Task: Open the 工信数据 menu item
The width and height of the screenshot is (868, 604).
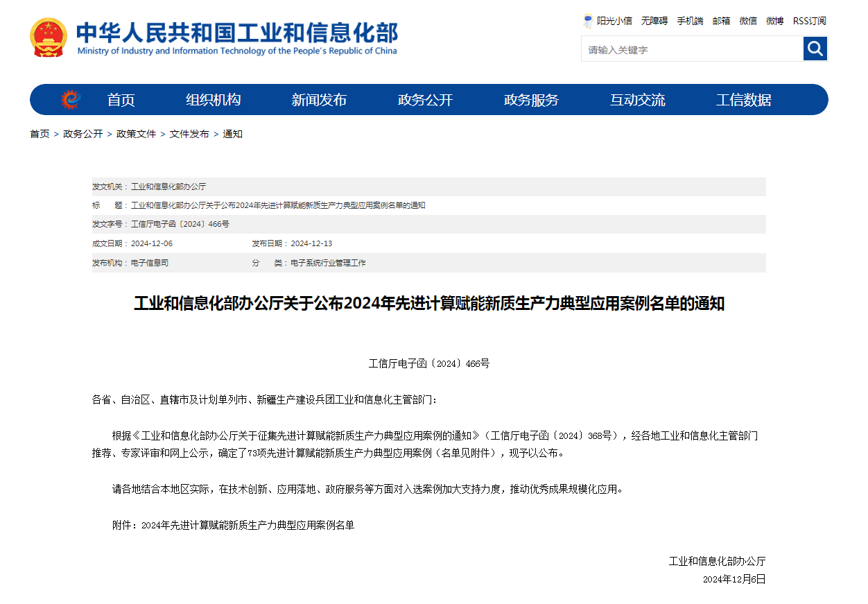Action: (x=743, y=100)
